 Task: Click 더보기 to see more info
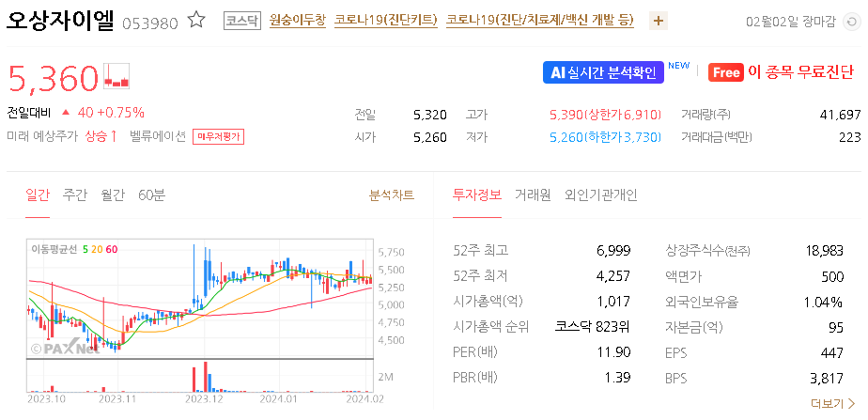coord(832,403)
